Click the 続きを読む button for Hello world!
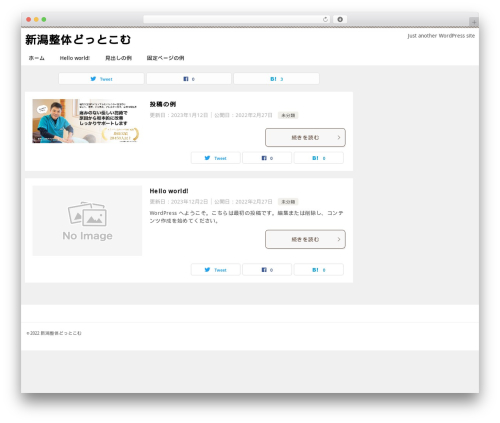This screenshot has width=500, height=423. (x=305, y=239)
